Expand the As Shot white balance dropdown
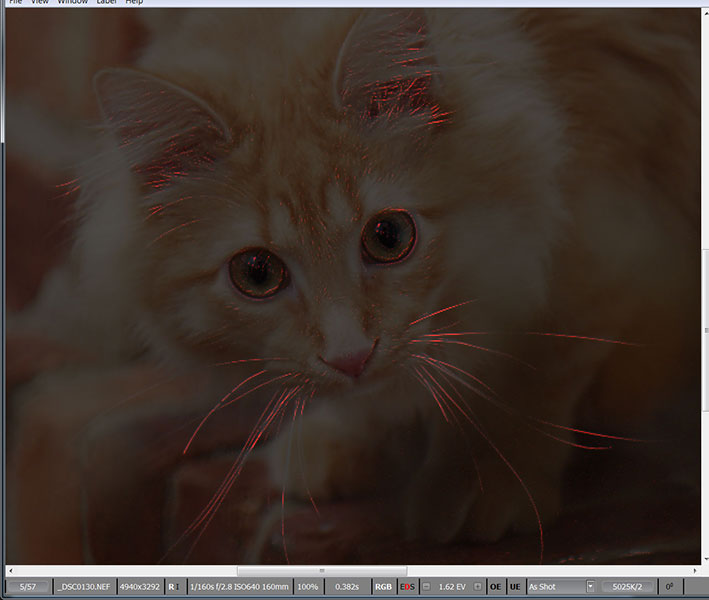Viewport: 709px width, 600px height. coord(591,586)
